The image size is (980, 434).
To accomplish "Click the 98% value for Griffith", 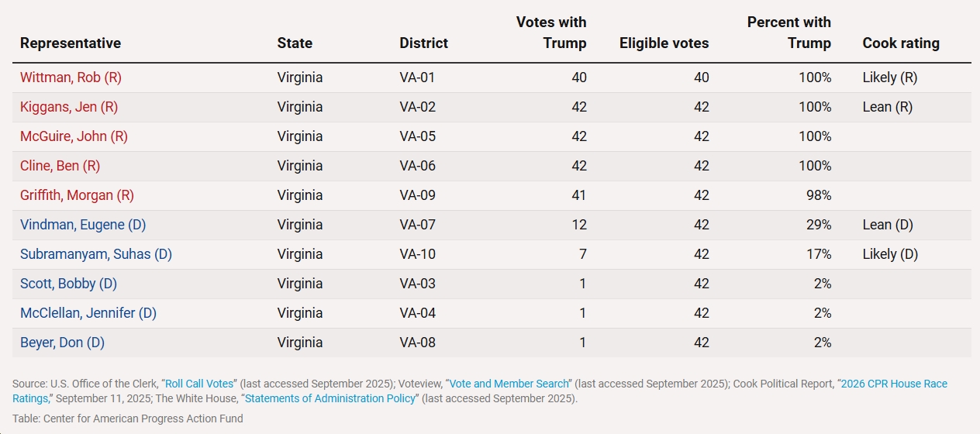I will click(817, 195).
